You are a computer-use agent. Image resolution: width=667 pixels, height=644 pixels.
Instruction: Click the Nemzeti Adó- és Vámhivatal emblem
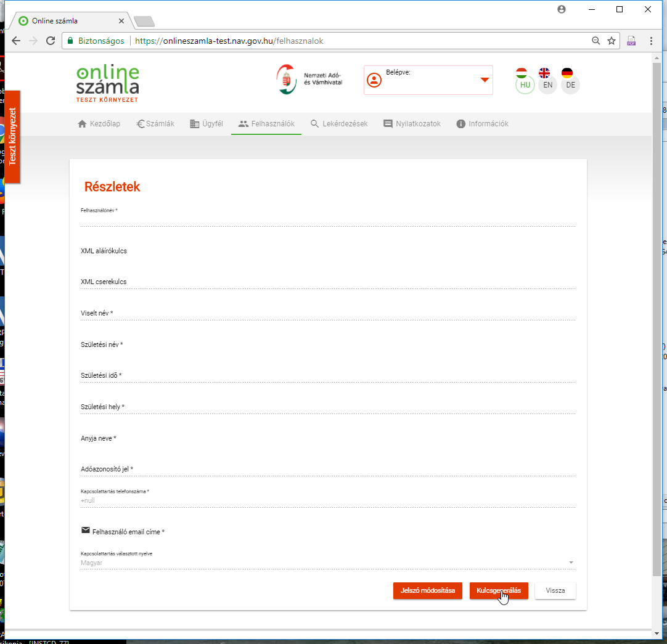click(x=286, y=79)
